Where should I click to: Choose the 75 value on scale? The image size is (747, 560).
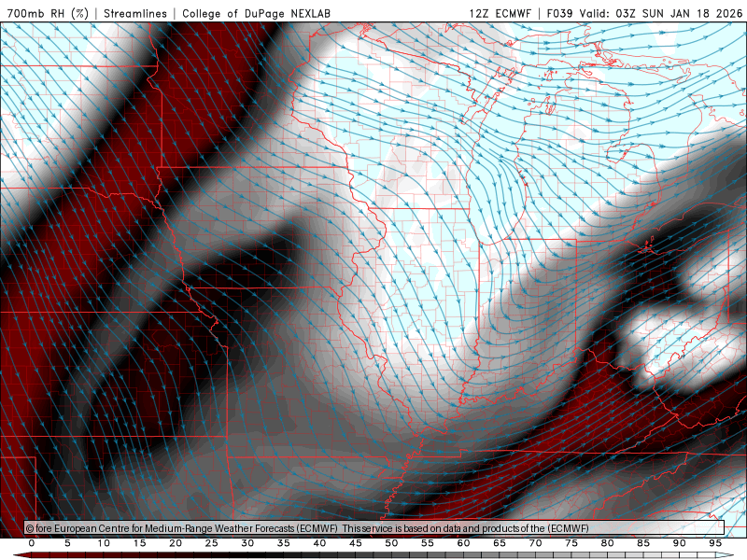click(x=571, y=543)
